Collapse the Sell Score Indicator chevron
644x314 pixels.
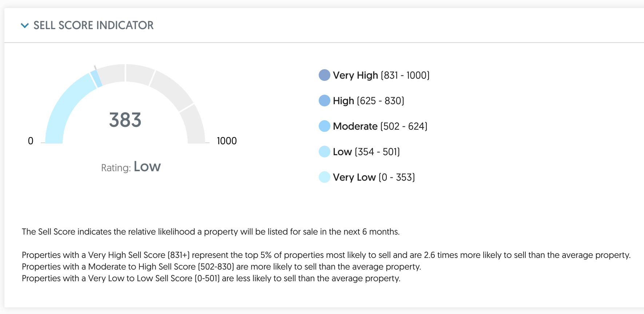(x=25, y=25)
